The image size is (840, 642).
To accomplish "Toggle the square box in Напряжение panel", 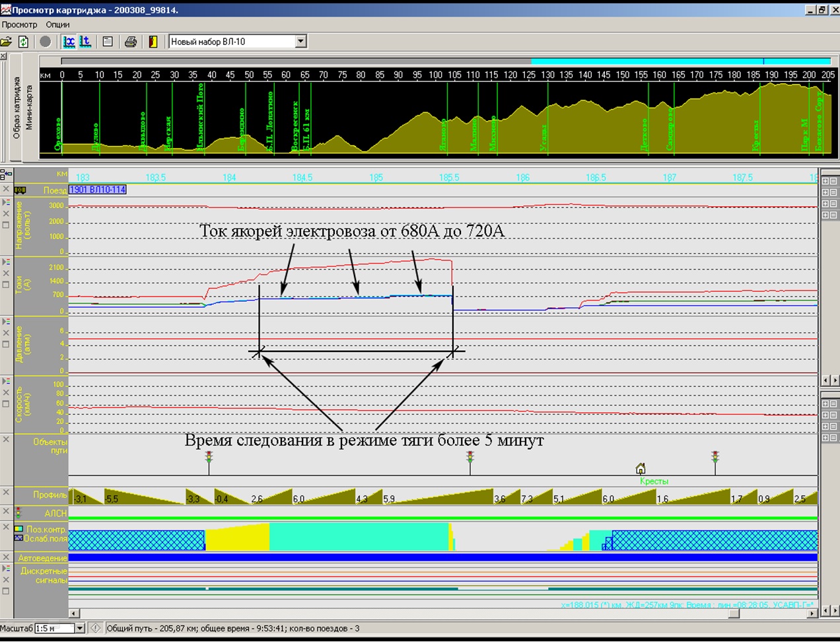I will [6, 225].
